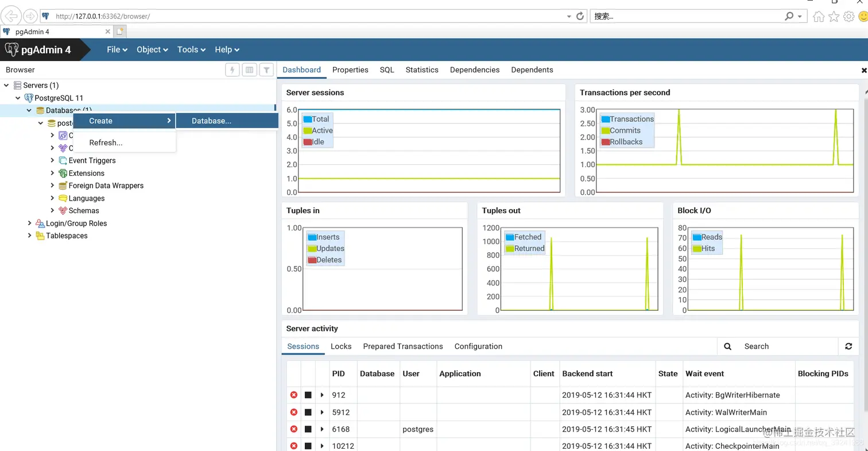Viewport: 868px width, 451px height.
Task: Click the browser back arrow button
Action: click(x=11, y=16)
